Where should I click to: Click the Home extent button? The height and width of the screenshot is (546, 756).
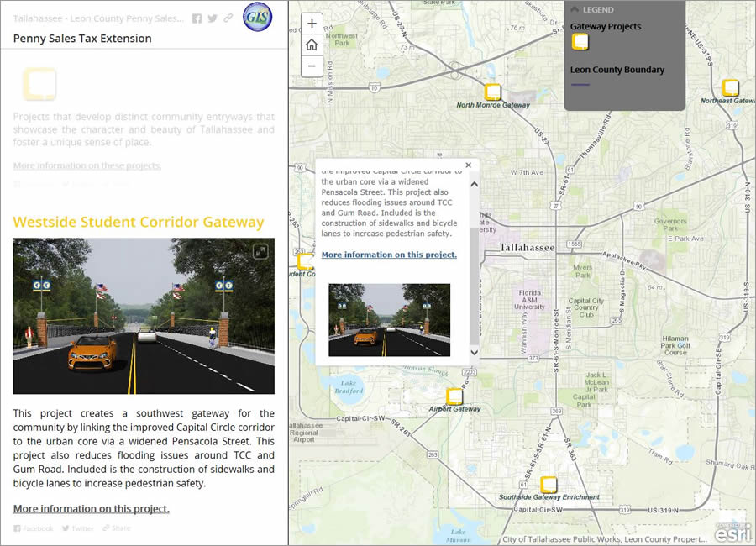(312, 45)
